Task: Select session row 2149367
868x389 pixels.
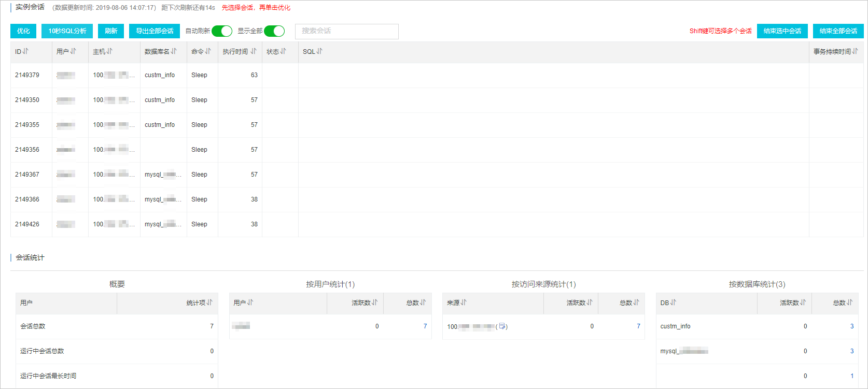Action: click(x=437, y=175)
